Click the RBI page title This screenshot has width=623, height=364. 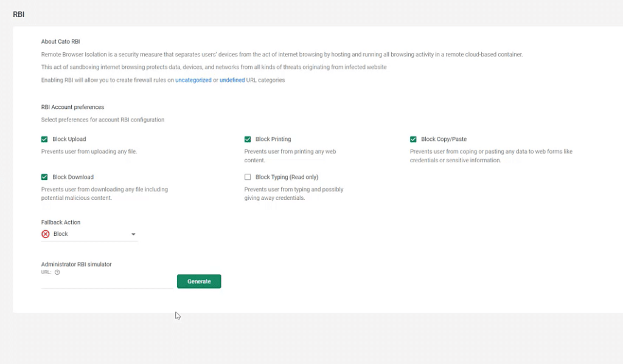tap(18, 13)
